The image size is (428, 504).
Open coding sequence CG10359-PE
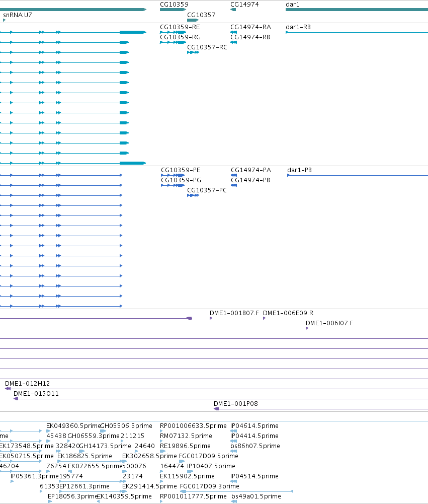coord(181,170)
